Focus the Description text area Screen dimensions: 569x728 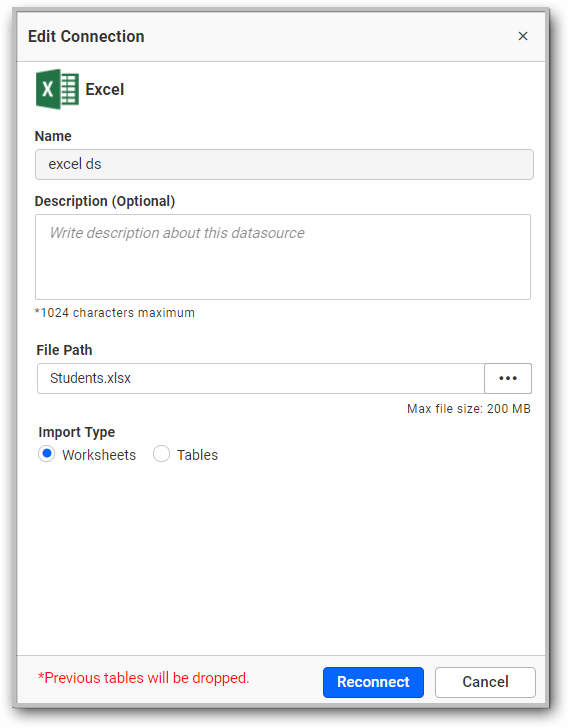pyautogui.click(x=283, y=257)
